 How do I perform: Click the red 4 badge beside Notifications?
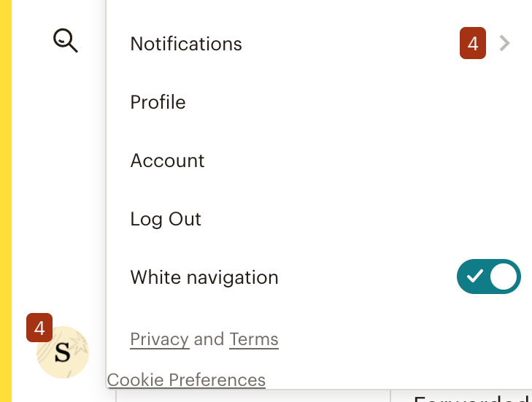click(473, 43)
